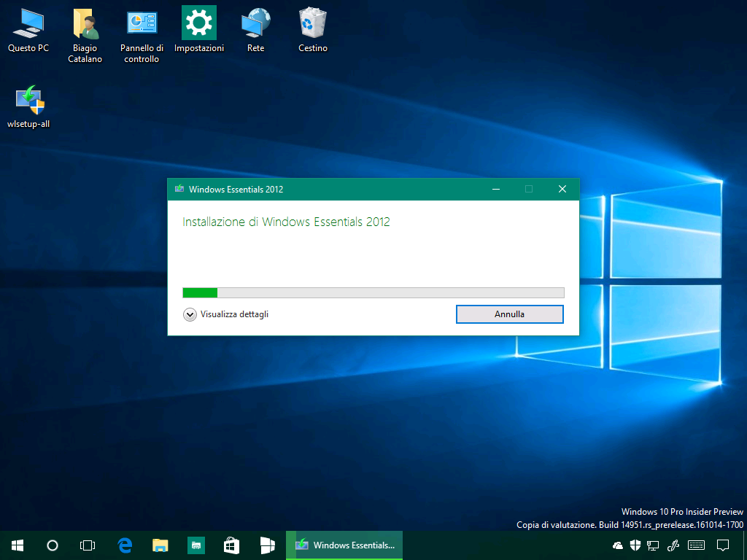Open Windows Defender shield tray icon

635,545
